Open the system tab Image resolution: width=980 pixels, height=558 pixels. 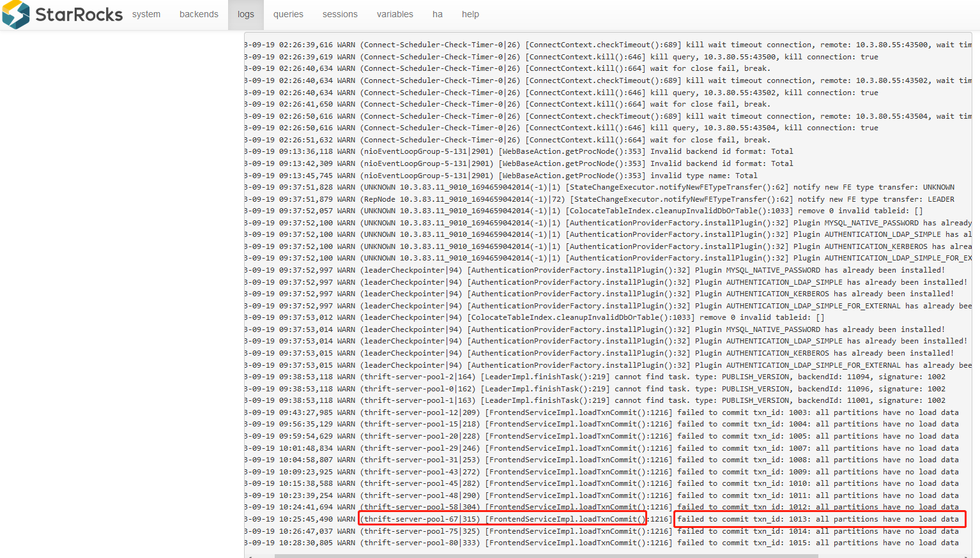146,14
